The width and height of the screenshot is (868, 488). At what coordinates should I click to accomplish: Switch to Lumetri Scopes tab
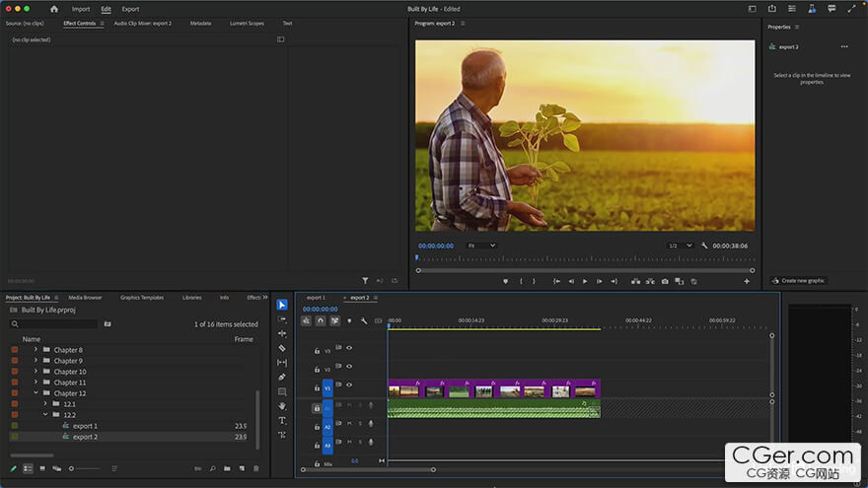247,24
